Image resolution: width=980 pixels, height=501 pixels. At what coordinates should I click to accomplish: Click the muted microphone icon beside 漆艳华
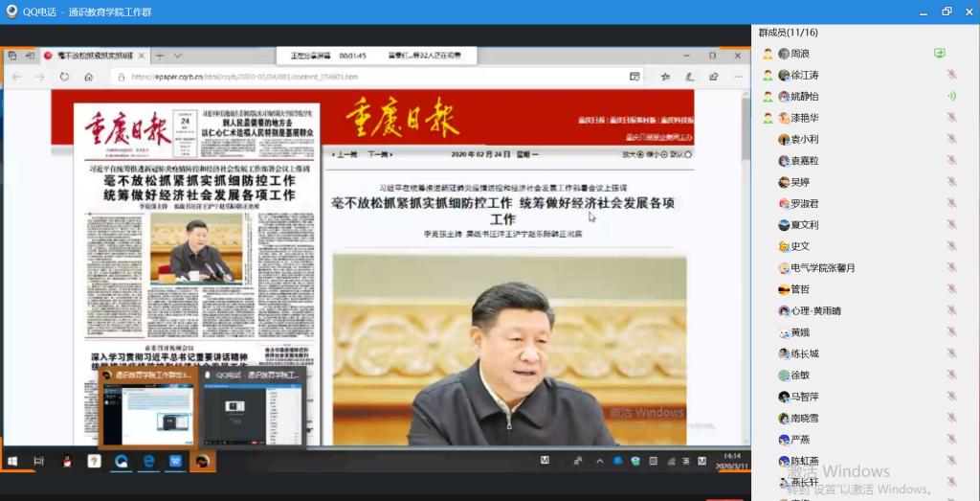pos(951,118)
